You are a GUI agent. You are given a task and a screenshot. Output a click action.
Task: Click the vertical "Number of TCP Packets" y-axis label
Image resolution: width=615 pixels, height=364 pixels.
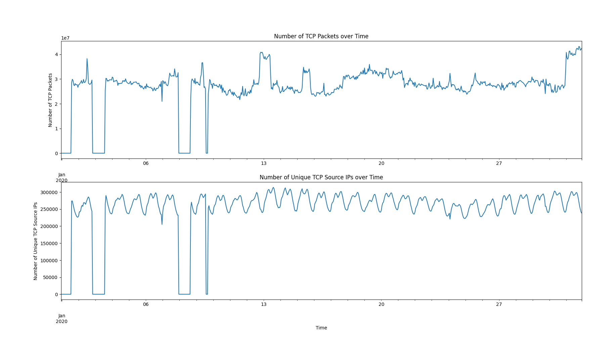[50, 100]
